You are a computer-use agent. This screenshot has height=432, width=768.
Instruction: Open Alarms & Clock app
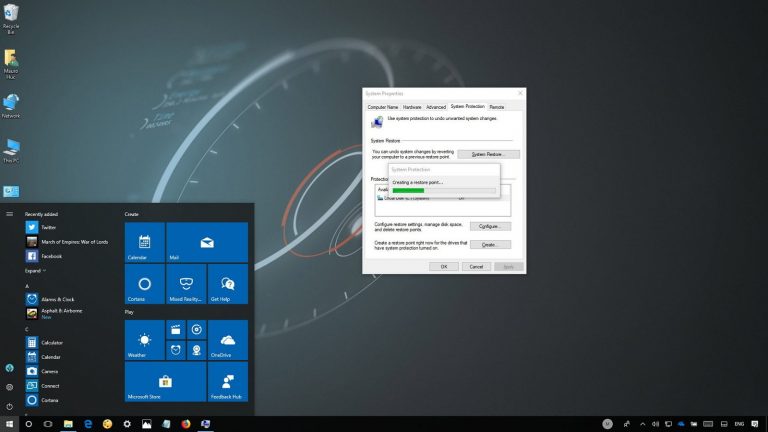50,299
